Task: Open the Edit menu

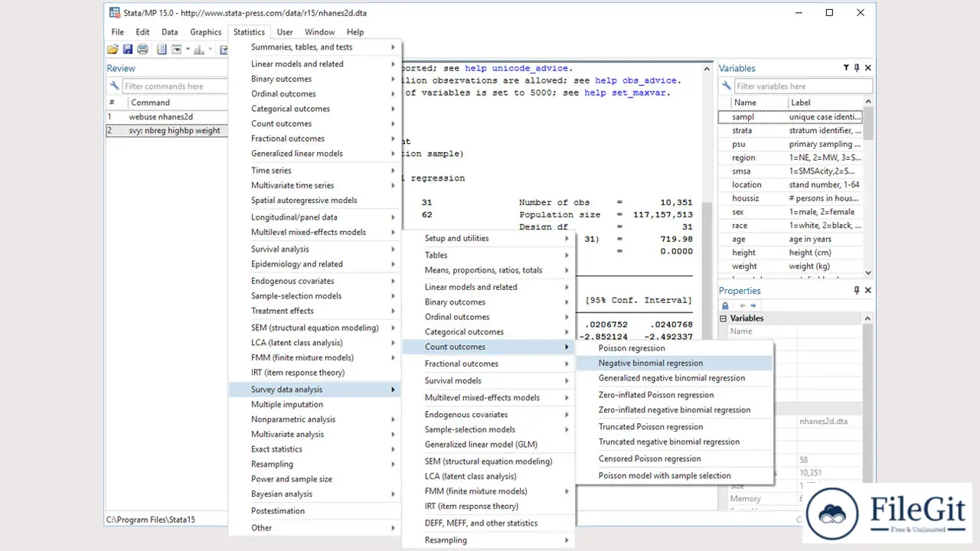Action: coord(142,32)
